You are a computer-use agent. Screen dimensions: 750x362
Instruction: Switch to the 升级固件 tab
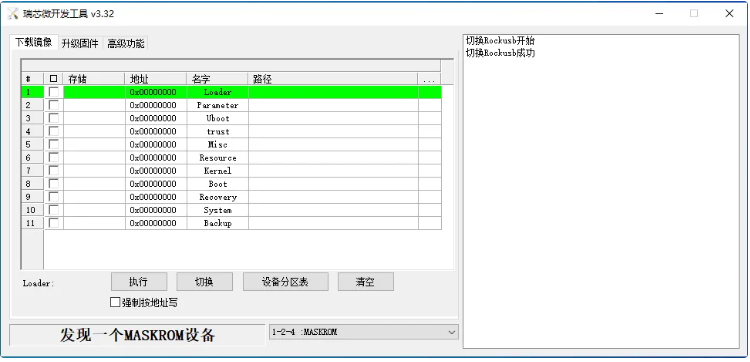(80, 44)
